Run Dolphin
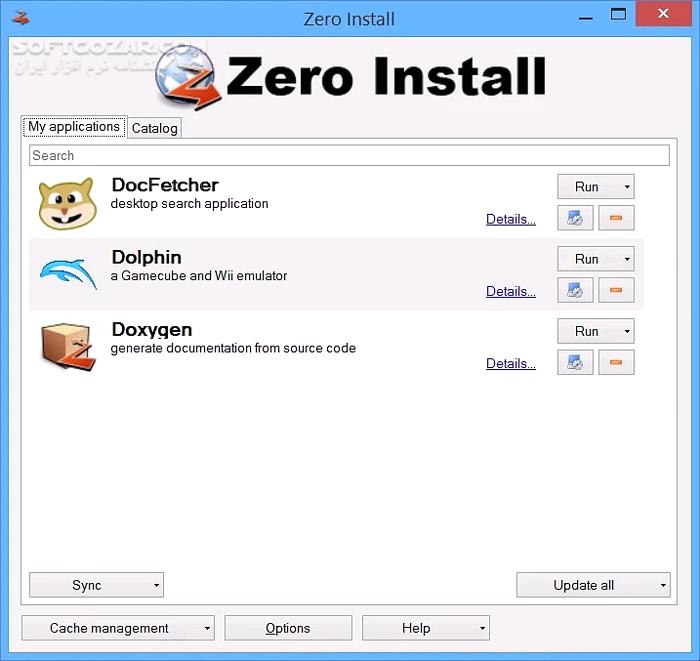Viewport: 700px width, 661px height. pyautogui.click(x=587, y=259)
